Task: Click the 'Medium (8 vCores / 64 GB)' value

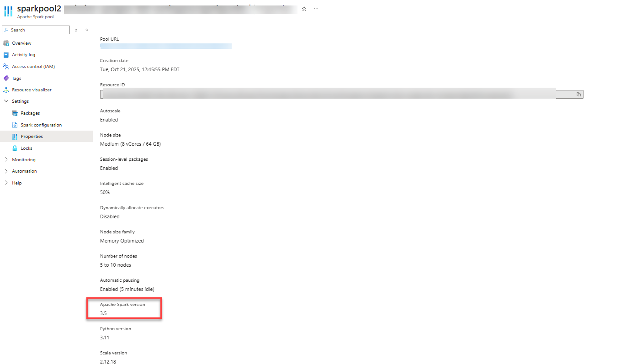Action: tap(130, 144)
